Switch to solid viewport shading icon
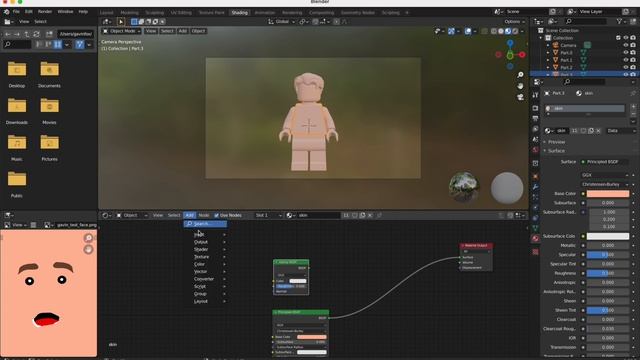640x360 pixels. tap(501, 31)
